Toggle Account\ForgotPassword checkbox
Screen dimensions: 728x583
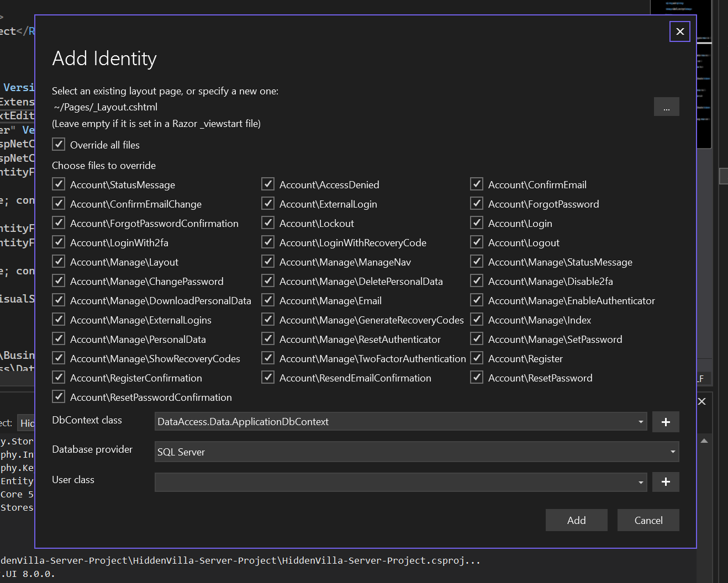(477, 204)
